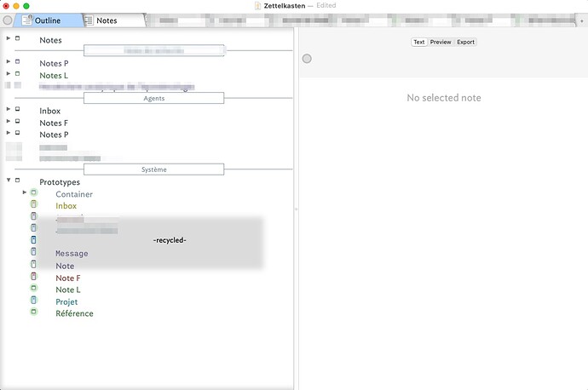Select the Projet prototype
This screenshot has width=588, height=390.
(x=66, y=302)
